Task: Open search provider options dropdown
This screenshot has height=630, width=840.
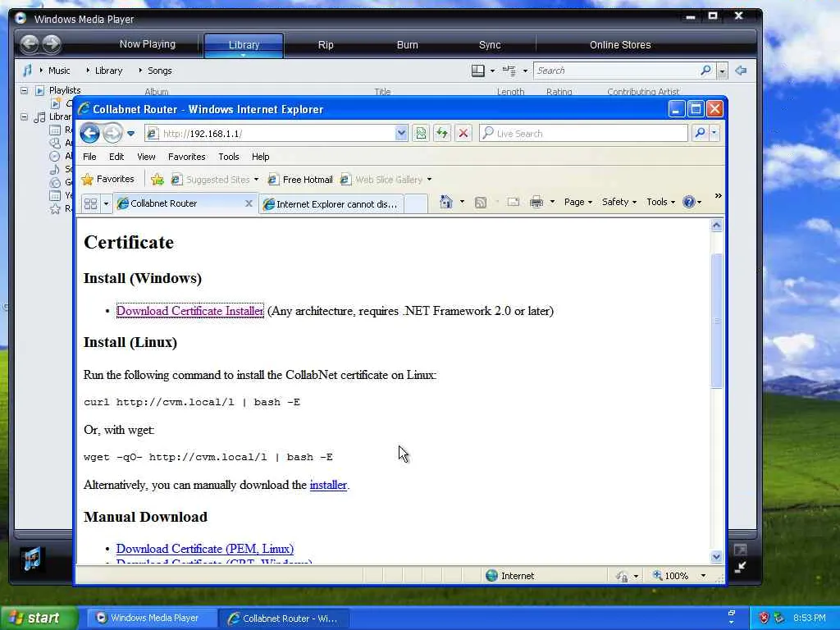Action: coord(714,134)
